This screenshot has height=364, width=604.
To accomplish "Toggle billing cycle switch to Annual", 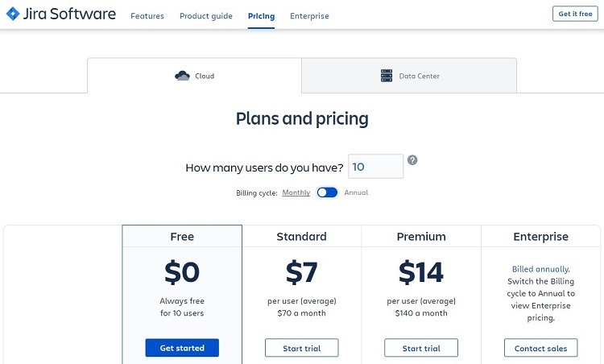I will (x=327, y=192).
